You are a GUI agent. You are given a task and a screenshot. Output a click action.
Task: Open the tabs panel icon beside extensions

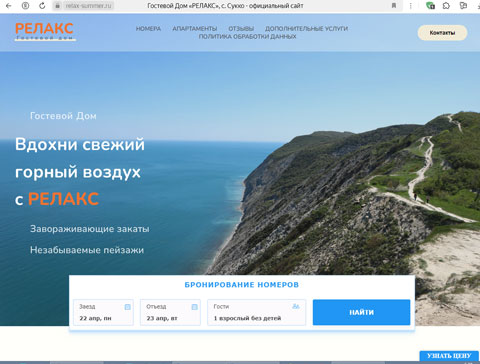tap(463, 6)
